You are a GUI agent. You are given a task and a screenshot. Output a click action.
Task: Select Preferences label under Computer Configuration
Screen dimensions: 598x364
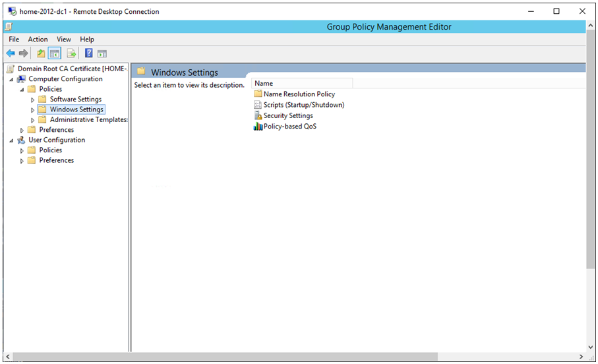57,130
